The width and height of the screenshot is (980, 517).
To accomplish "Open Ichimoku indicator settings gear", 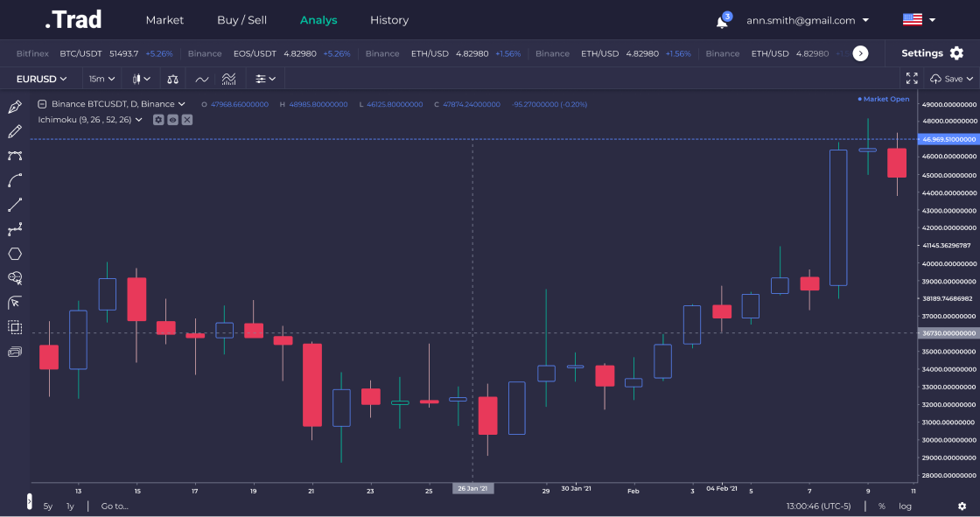I will 158,119.
